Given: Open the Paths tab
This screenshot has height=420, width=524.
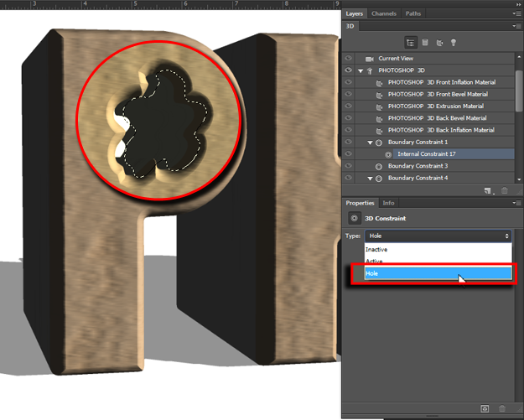Looking at the screenshot, I should (x=413, y=13).
